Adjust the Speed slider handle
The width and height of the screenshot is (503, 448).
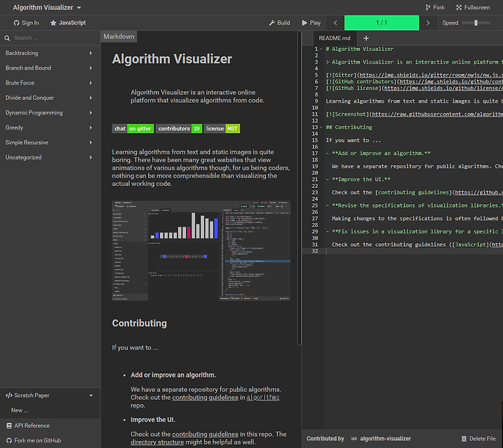point(476,23)
